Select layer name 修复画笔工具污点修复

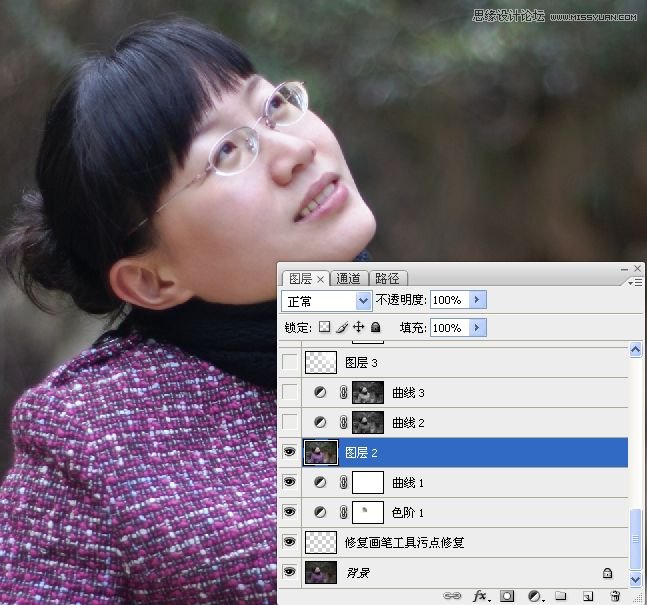(x=404, y=542)
